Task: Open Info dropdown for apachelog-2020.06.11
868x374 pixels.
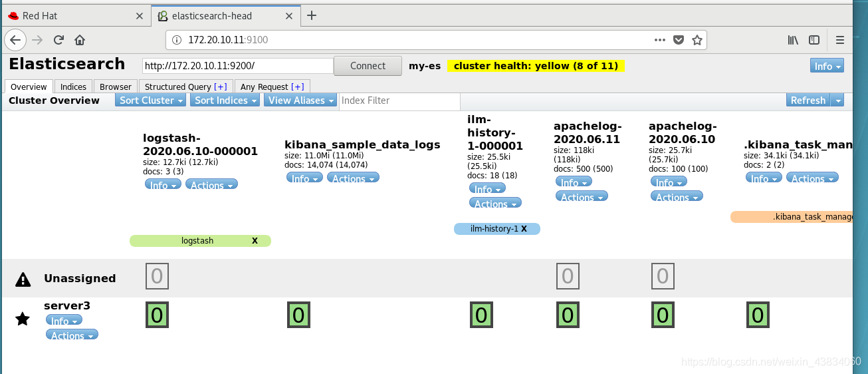Action: pyautogui.click(x=574, y=182)
